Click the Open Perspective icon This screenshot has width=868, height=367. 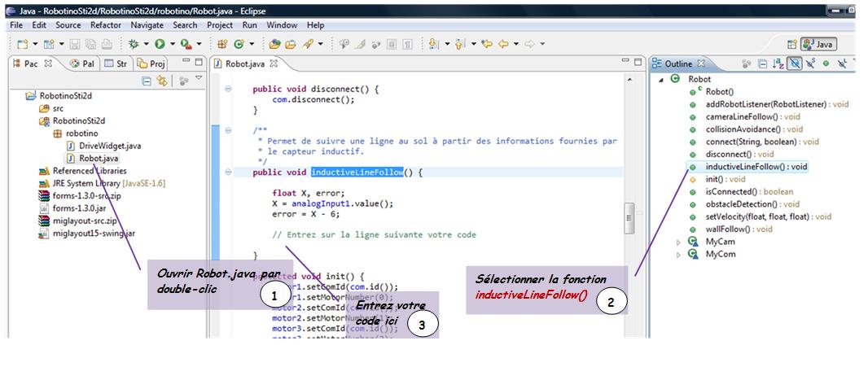coord(791,45)
